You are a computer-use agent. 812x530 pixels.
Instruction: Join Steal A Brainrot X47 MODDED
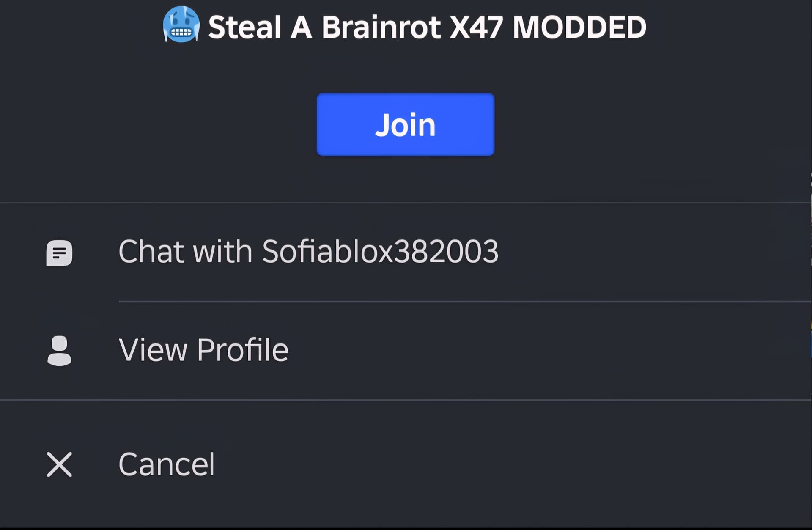pyautogui.click(x=406, y=124)
